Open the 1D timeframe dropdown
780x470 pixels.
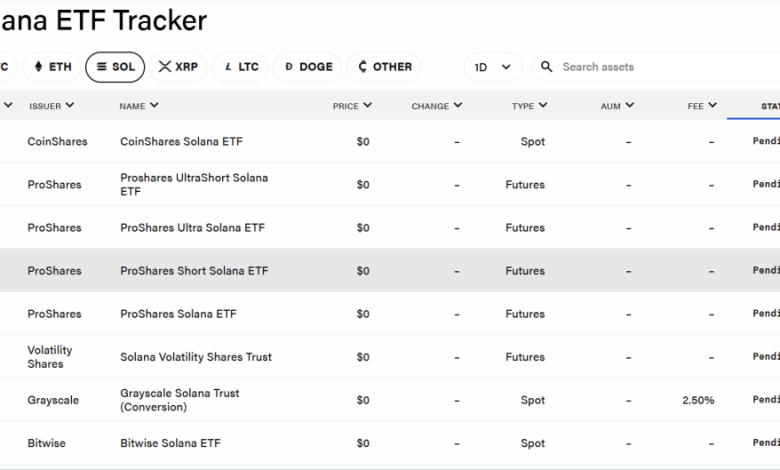click(493, 67)
